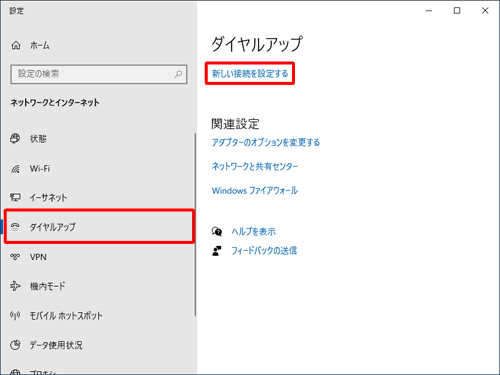
Task: Click the ネットワークとインターネット heading
Action: coord(55,102)
